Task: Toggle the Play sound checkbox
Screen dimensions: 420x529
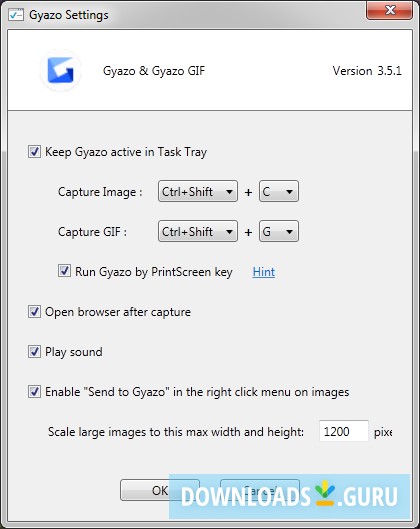Action: coord(34,352)
